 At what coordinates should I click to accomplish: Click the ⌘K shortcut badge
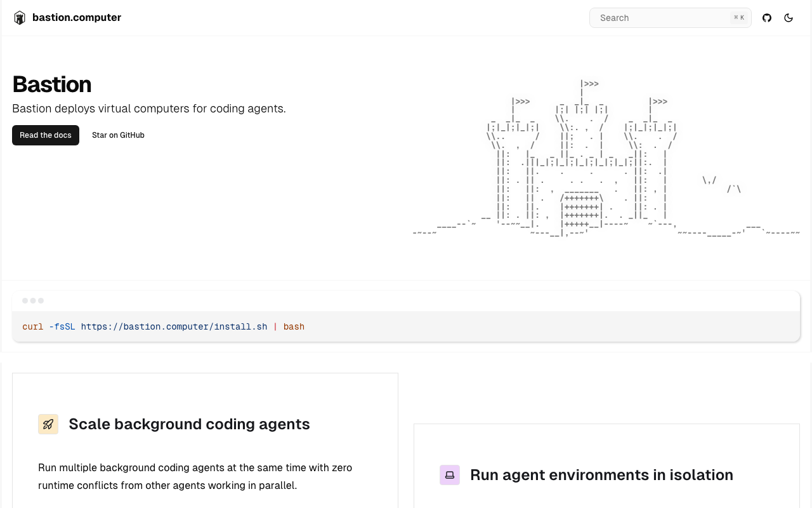[x=739, y=18]
